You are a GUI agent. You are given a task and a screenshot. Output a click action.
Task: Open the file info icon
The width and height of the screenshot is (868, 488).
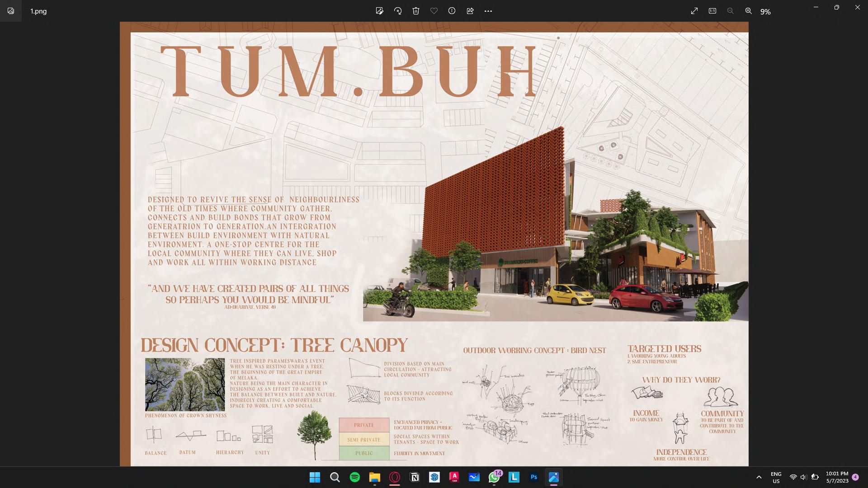[x=452, y=11]
